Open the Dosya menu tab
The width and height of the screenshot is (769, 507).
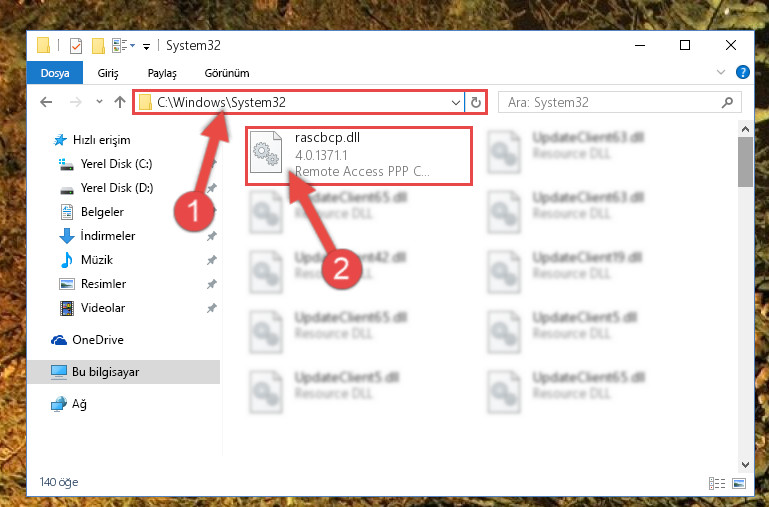(x=55, y=73)
